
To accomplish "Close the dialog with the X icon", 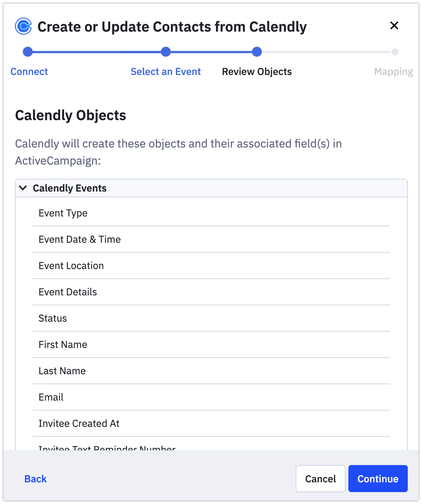I will click(x=394, y=26).
